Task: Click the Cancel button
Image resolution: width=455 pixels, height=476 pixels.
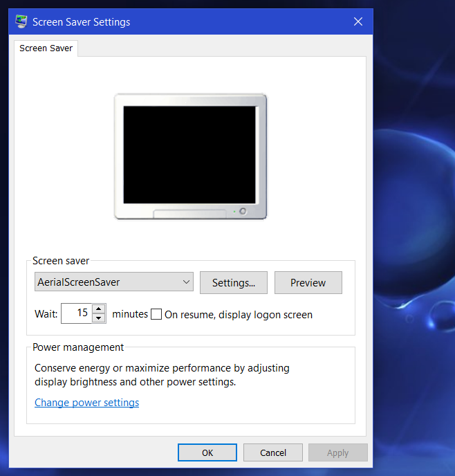Action: coord(273,452)
